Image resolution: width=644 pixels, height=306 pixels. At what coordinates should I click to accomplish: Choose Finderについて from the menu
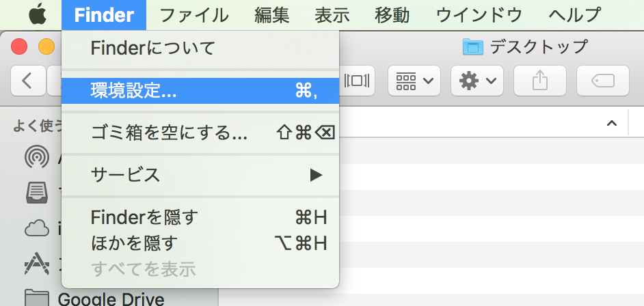click(x=200, y=48)
